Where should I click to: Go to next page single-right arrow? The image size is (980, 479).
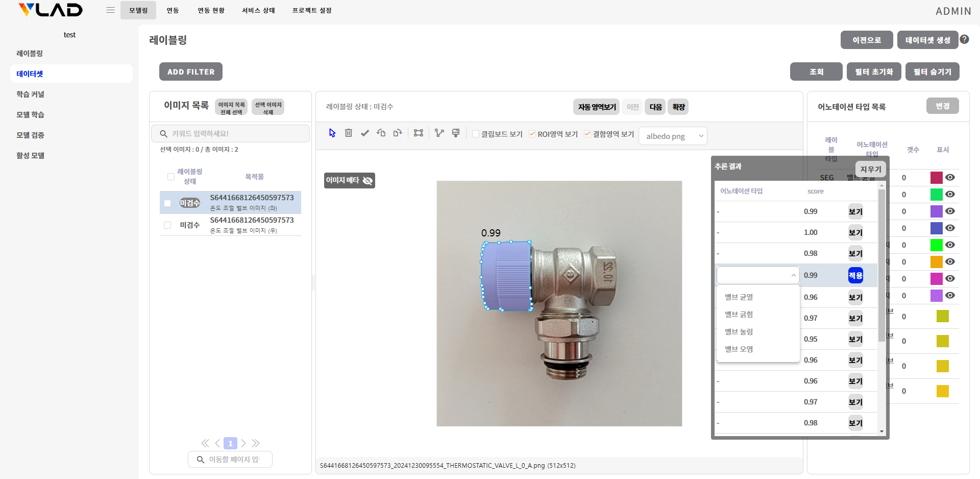[243, 443]
